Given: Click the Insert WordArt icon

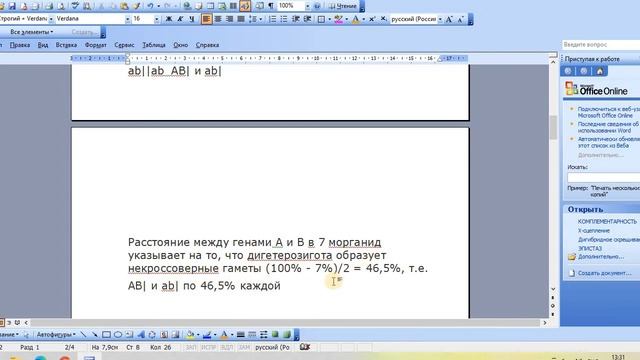Looking at the screenshot, I should (141, 335).
